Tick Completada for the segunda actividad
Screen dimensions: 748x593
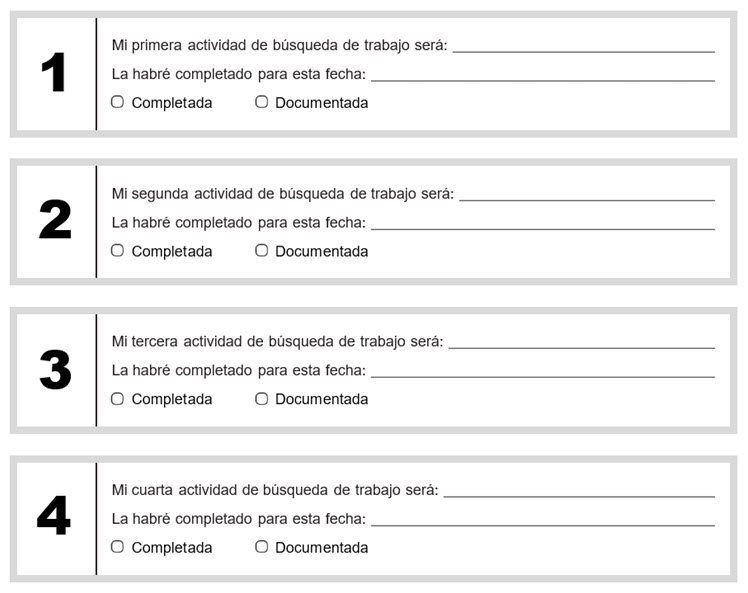[x=117, y=251]
